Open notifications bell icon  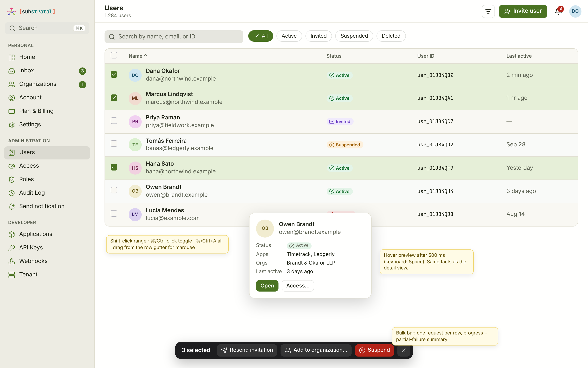tap(558, 11)
